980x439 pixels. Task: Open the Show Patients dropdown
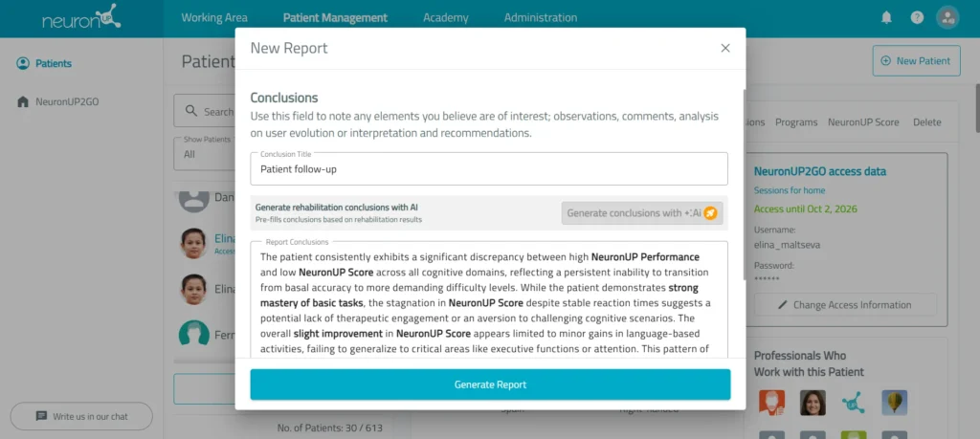(205, 150)
